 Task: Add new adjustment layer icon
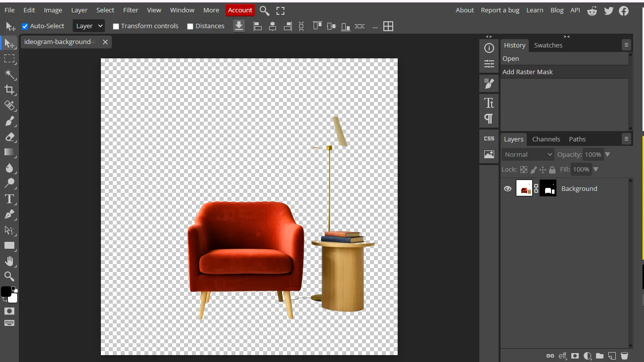click(588, 356)
